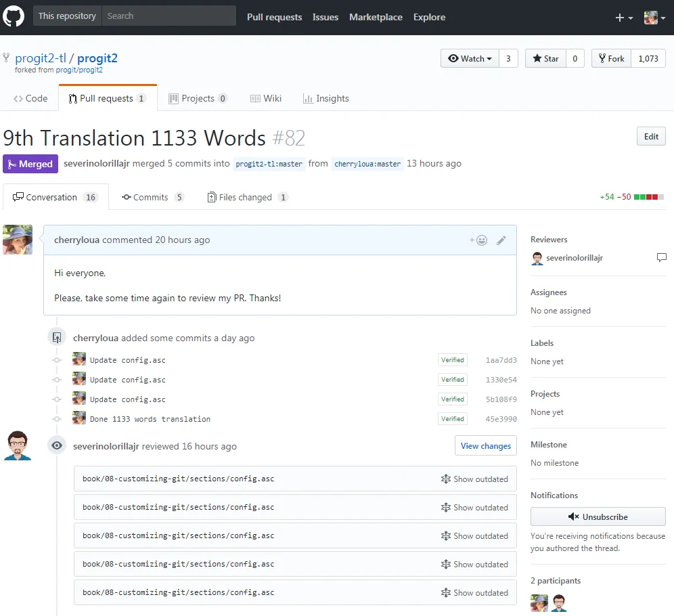Open the progit2 repository link
Screen dimensions: 674x616
point(97,58)
